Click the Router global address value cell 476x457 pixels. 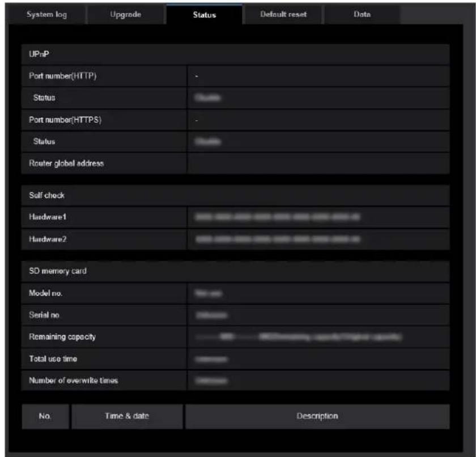[318, 163]
